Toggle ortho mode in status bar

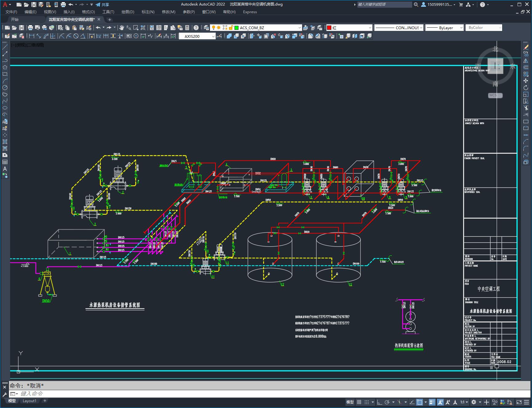(380, 402)
